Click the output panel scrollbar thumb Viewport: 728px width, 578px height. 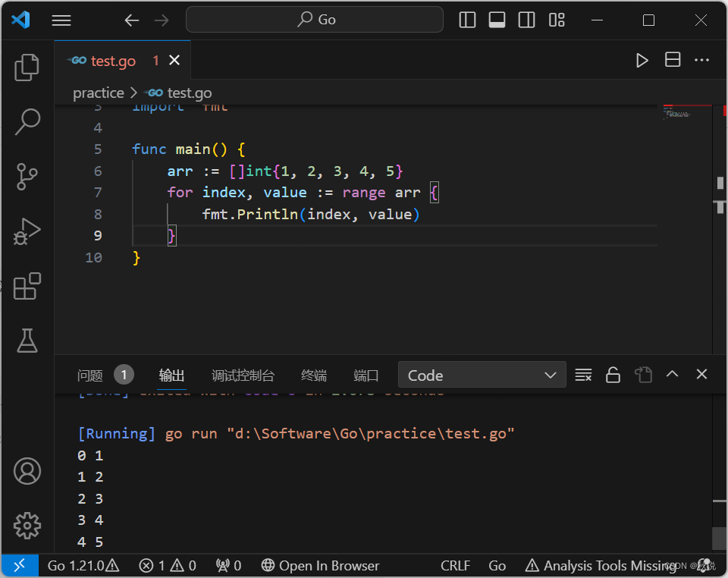(x=719, y=538)
